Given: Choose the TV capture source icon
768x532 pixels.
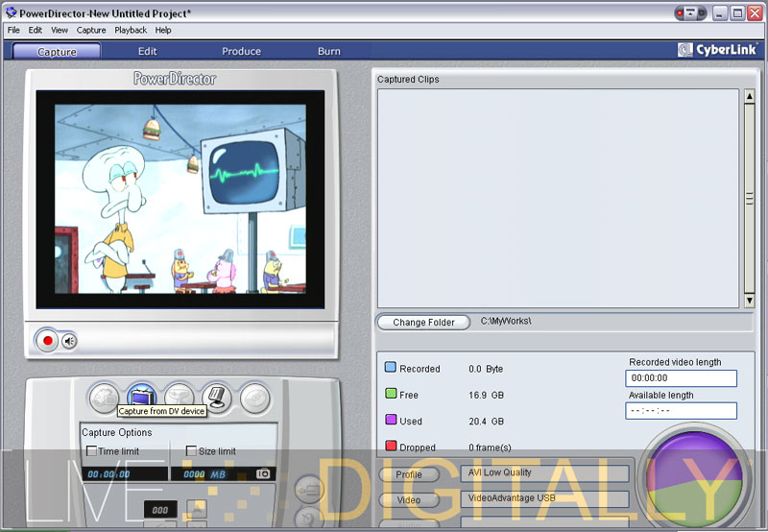Looking at the screenshot, I should point(142,396).
